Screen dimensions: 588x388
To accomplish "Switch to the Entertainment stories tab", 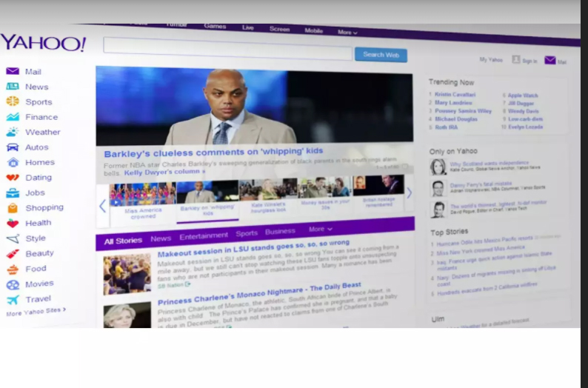I will pyautogui.click(x=204, y=235).
